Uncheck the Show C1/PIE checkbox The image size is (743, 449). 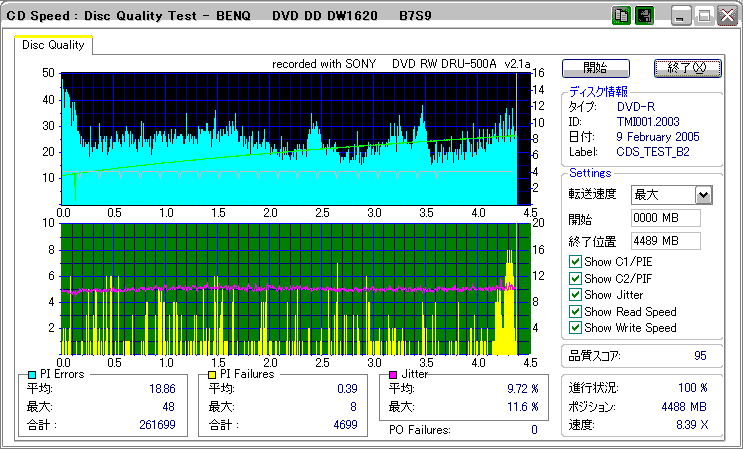(575, 262)
